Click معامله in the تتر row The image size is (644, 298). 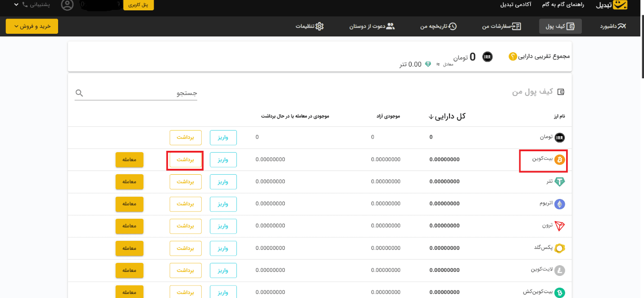coord(130,182)
